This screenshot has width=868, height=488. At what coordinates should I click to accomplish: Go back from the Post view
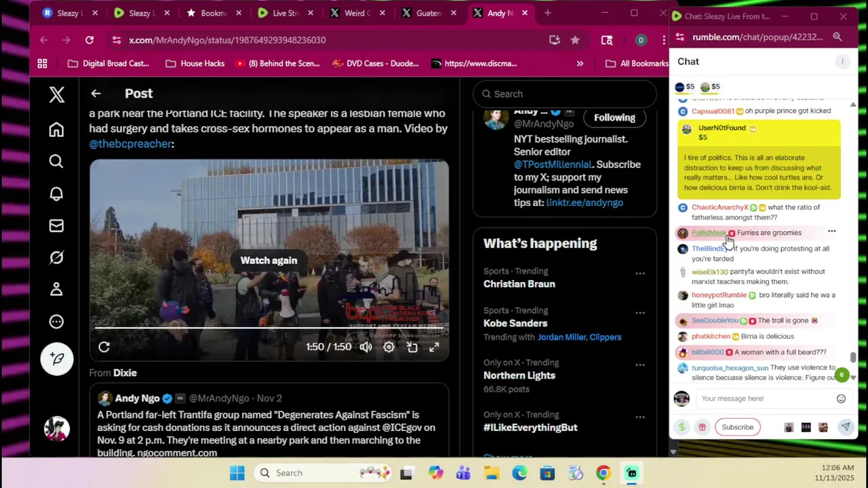pos(96,94)
